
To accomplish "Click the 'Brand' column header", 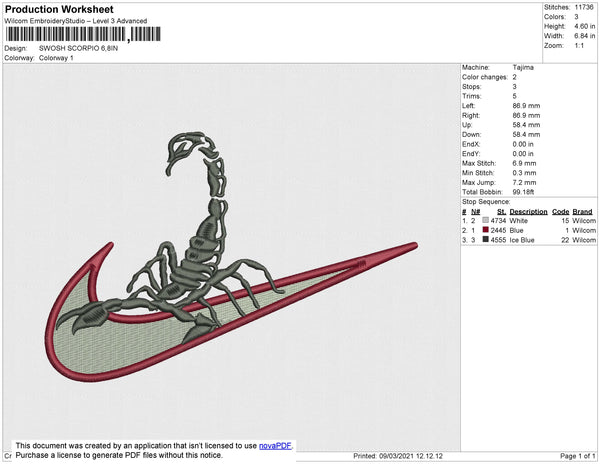I will 582,212.
